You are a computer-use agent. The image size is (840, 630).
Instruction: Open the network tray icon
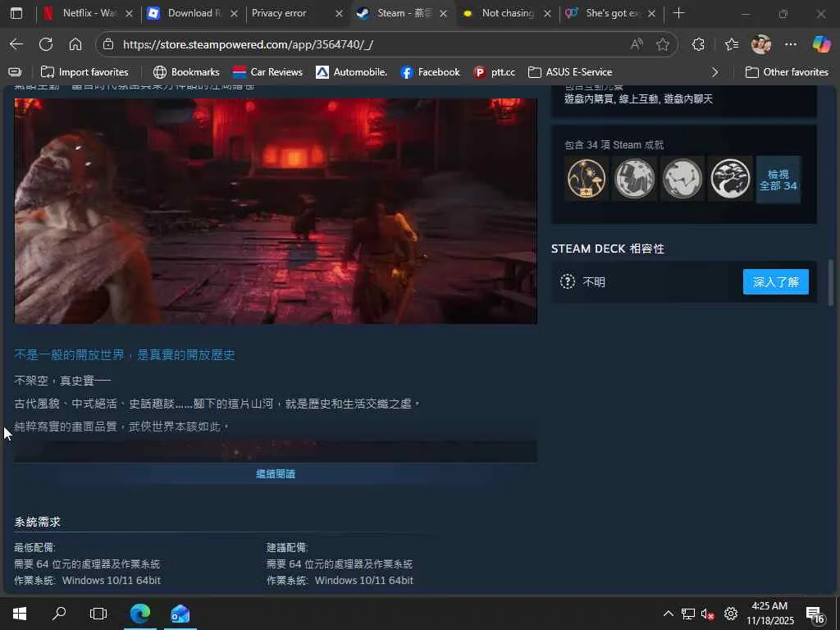[x=688, y=614]
